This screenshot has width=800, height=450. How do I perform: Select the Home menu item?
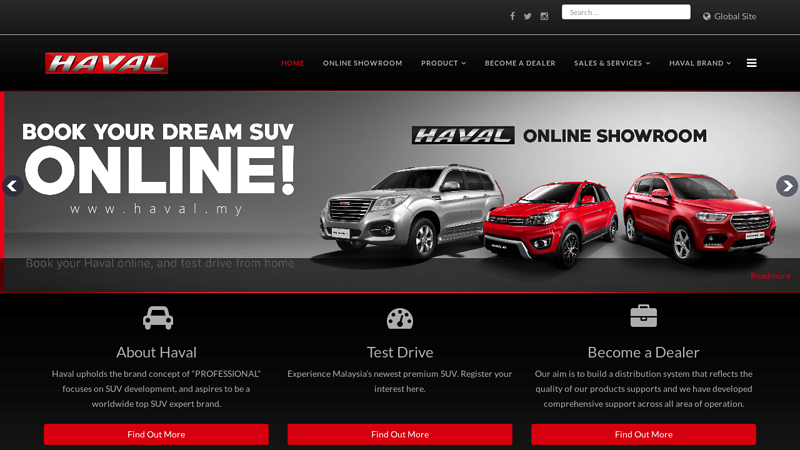[292, 63]
